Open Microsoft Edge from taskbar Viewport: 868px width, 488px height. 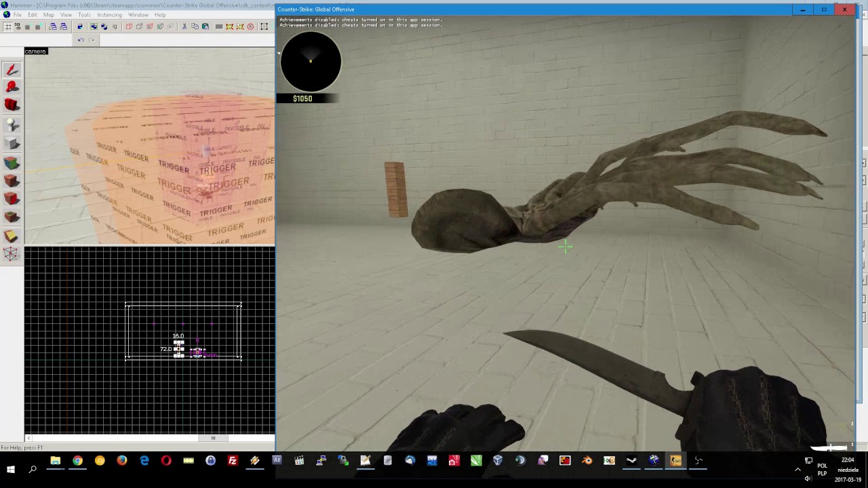(144, 461)
